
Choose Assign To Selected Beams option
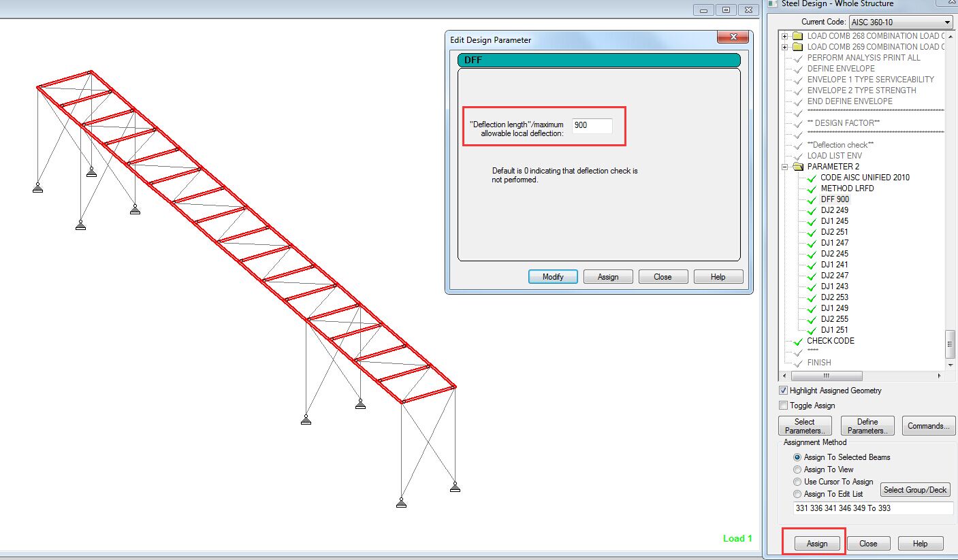point(797,457)
